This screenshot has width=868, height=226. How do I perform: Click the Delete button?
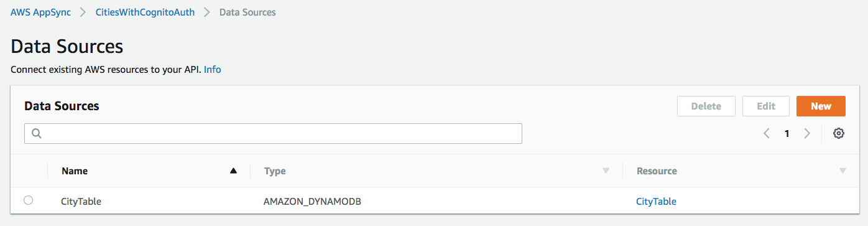click(x=706, y=106)
